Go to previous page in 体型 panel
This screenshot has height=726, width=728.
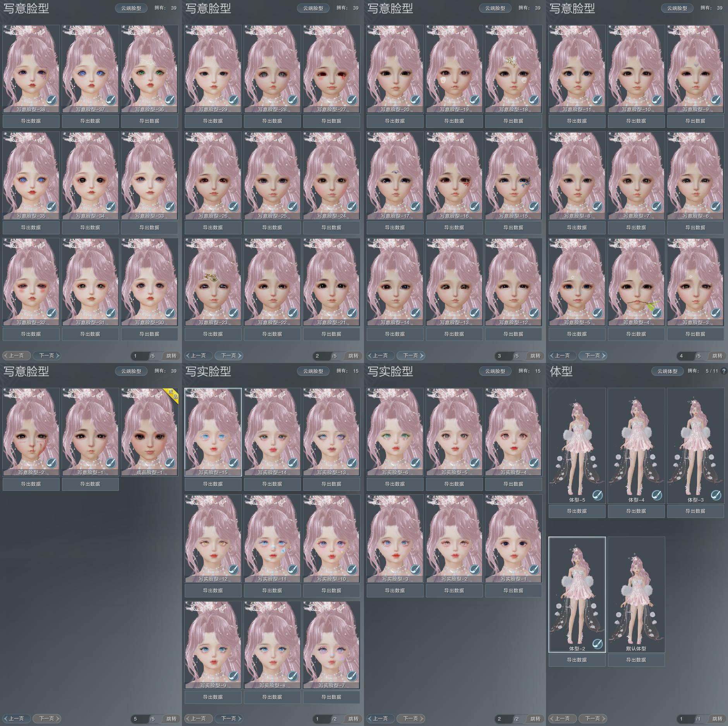[x=563, y=719]
